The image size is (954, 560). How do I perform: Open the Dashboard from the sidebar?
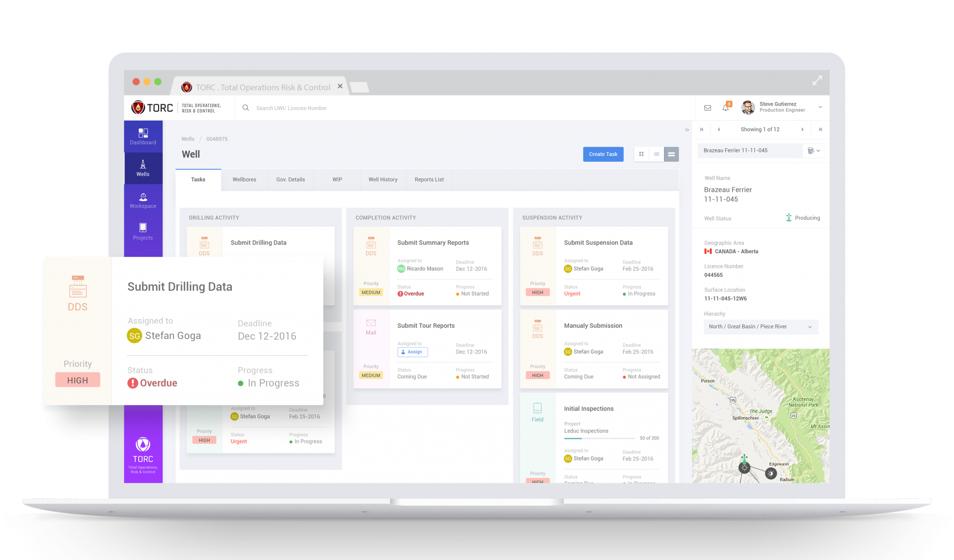click(143, 137)
